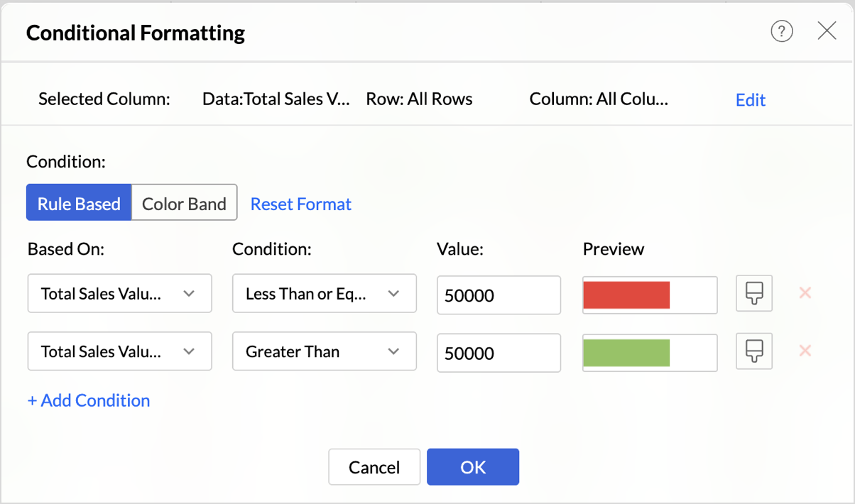Expand first rule's Based On dropdown
This screenshot has height=504, width=855.
119,294
